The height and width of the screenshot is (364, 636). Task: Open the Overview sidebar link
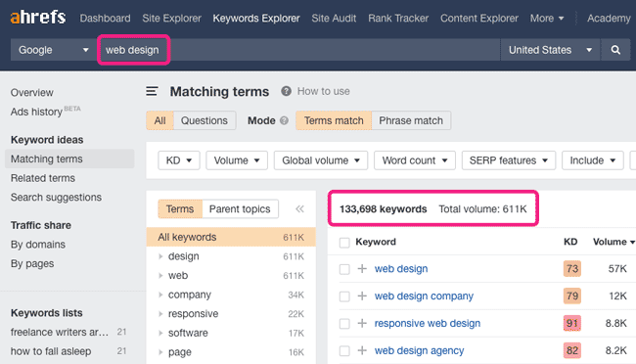(x=31, y=93)
